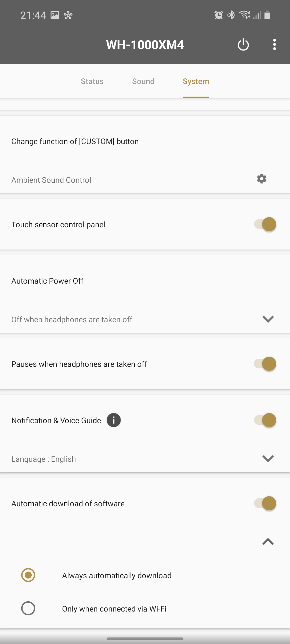Viewport: 290px width, 644px height.
Task: Turn off Notification & Voice Guide switch
Action: point(265,420)
